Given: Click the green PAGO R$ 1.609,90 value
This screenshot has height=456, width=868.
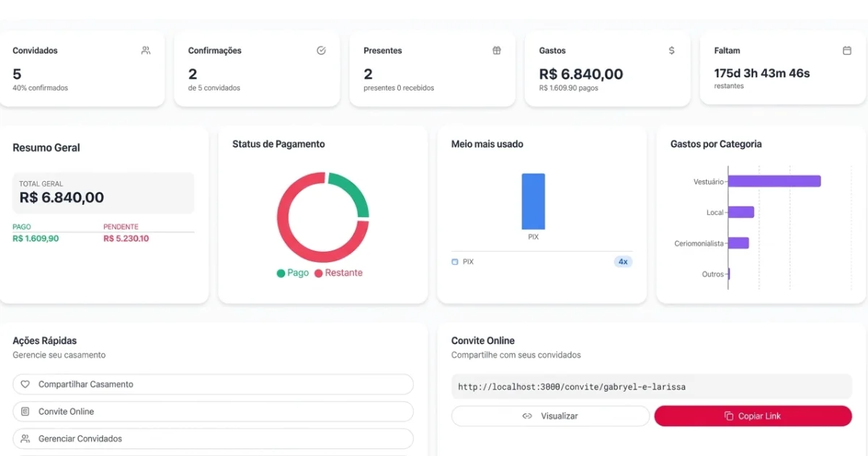Looking at the screenshot, I should click(36, 238).
